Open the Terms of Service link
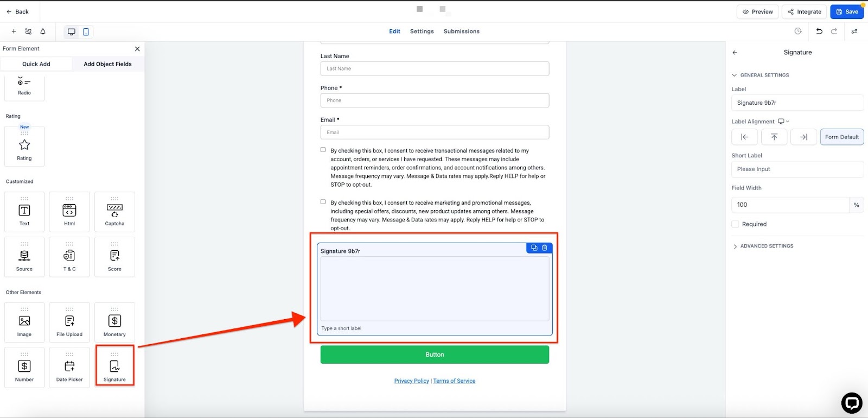This screenshot has width=868, height=418. (455, 381)
